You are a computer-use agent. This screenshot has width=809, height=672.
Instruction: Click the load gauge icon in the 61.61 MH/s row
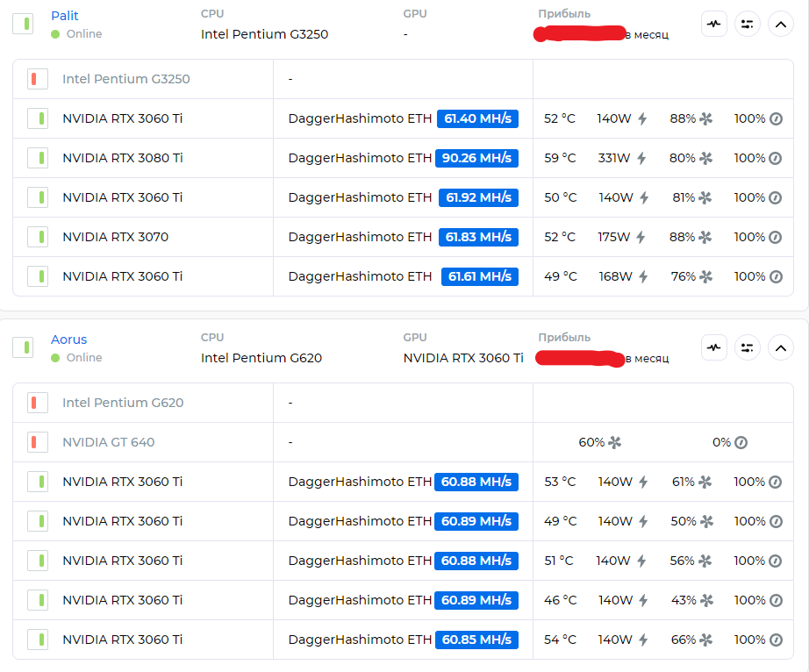click(x=776, y=277)
